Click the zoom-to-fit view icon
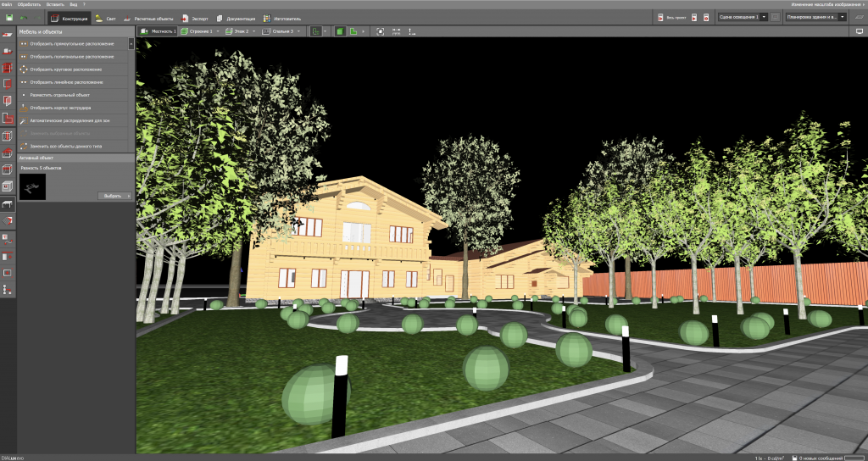This screenshot has width=868, height=461. click(381, 31)
